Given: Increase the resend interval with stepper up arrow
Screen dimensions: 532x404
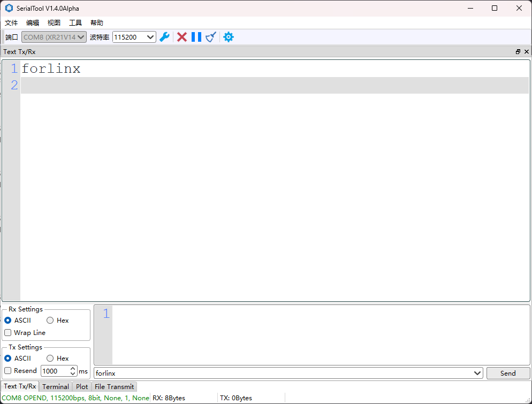Looking at the screenshot, I should 73,369.
